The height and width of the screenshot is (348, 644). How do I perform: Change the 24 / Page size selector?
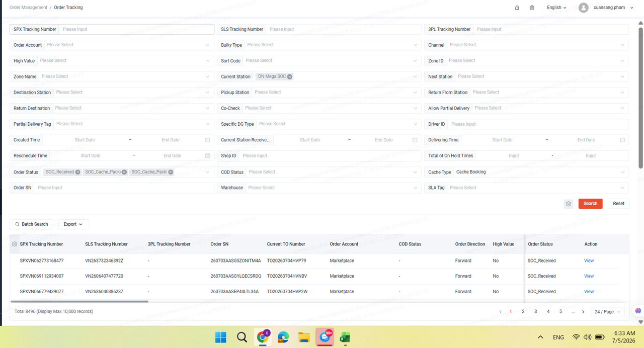click(608, 312)
